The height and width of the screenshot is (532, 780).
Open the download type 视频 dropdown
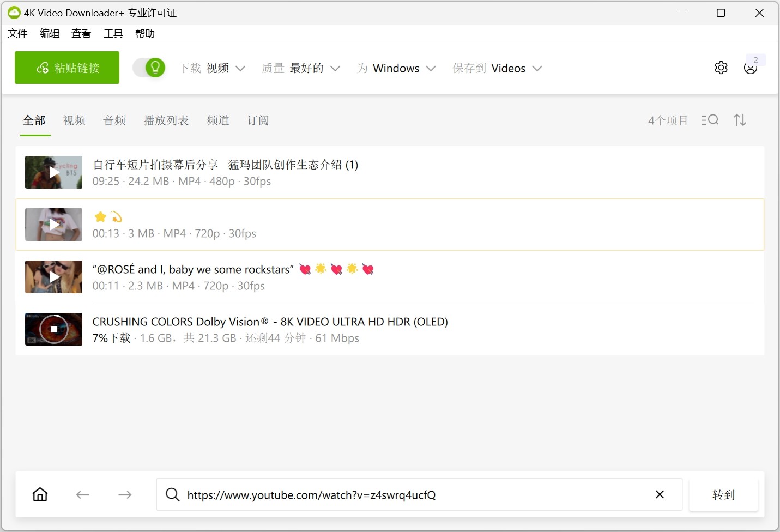(x=212, y=68)
